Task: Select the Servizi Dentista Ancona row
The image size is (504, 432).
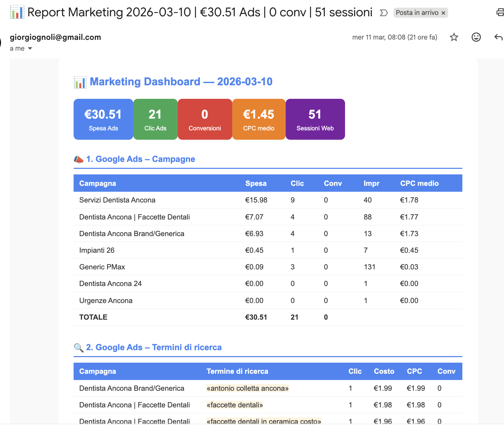Action: tap(117, 200)
